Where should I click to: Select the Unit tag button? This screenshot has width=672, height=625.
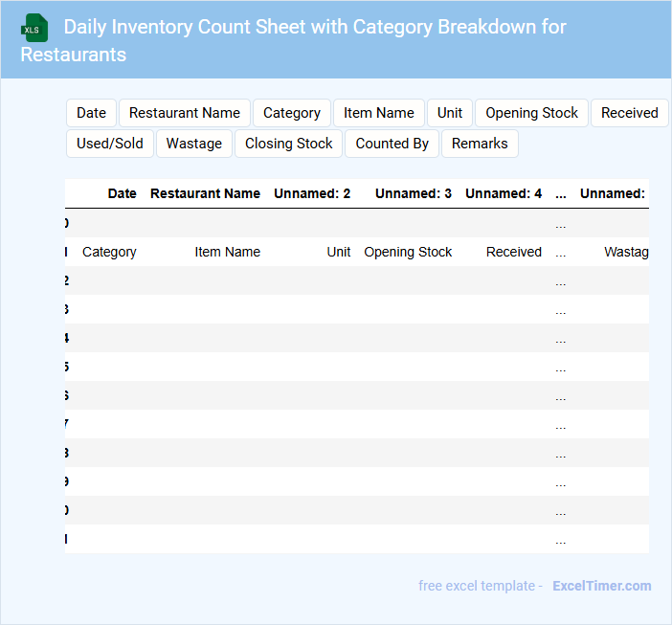[450, 113]
